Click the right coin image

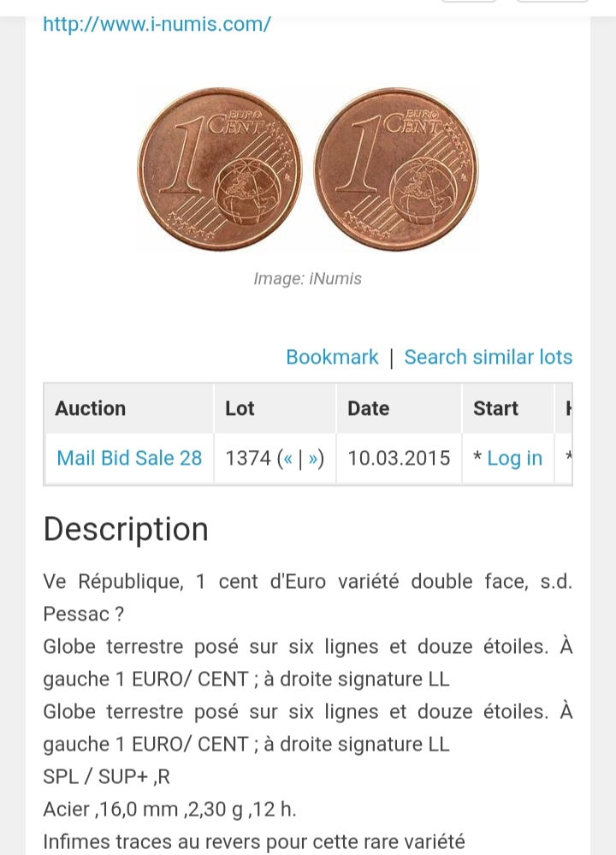(396, 169)
